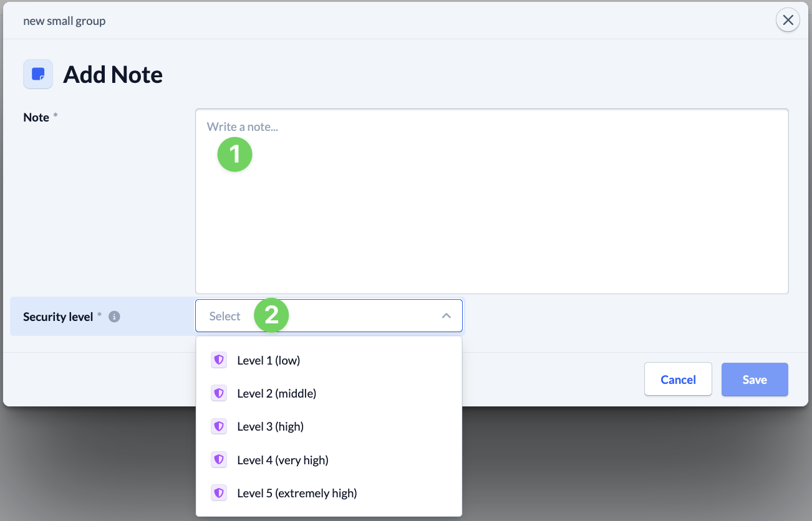Click the shield icon for Level 2 (middle)
Image resolution: width=812 pixels, height=521 pixels.
[218, 393]
